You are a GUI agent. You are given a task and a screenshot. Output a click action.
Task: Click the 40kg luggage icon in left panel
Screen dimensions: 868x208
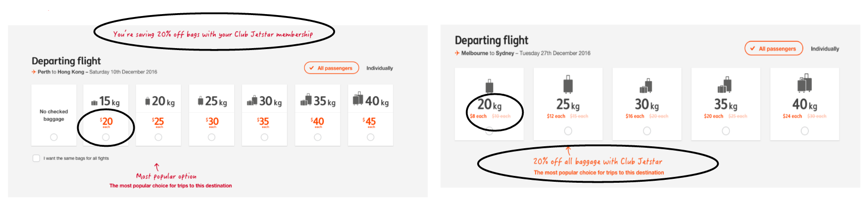[x=358, y=99]
